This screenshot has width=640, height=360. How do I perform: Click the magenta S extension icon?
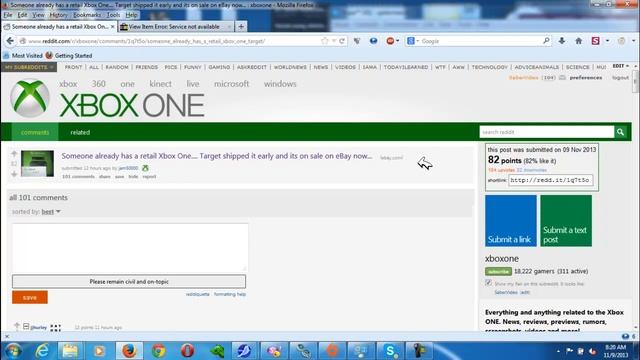596,41
